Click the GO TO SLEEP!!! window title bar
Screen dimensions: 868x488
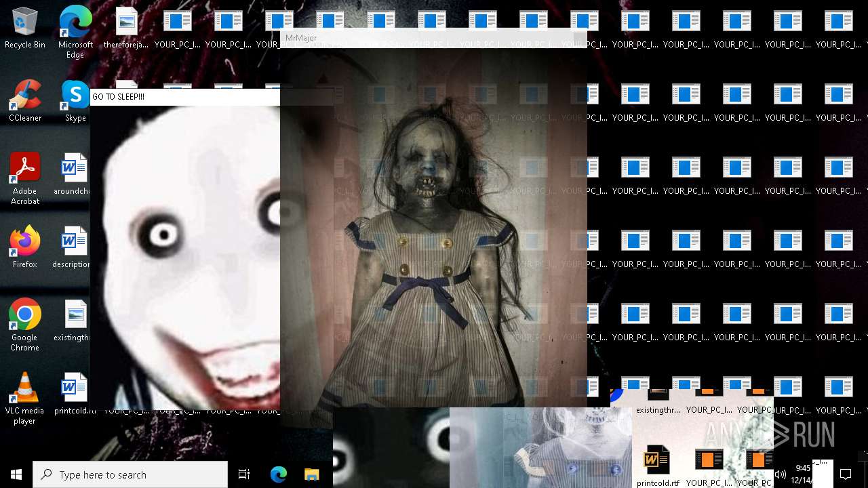[185, 97]
